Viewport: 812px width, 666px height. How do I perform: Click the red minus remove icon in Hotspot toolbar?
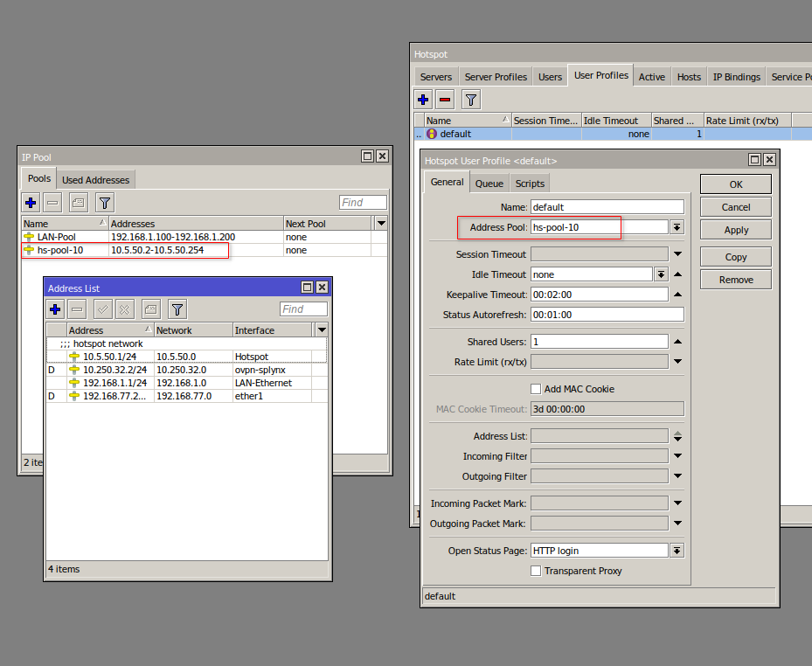tap(445, 100)
